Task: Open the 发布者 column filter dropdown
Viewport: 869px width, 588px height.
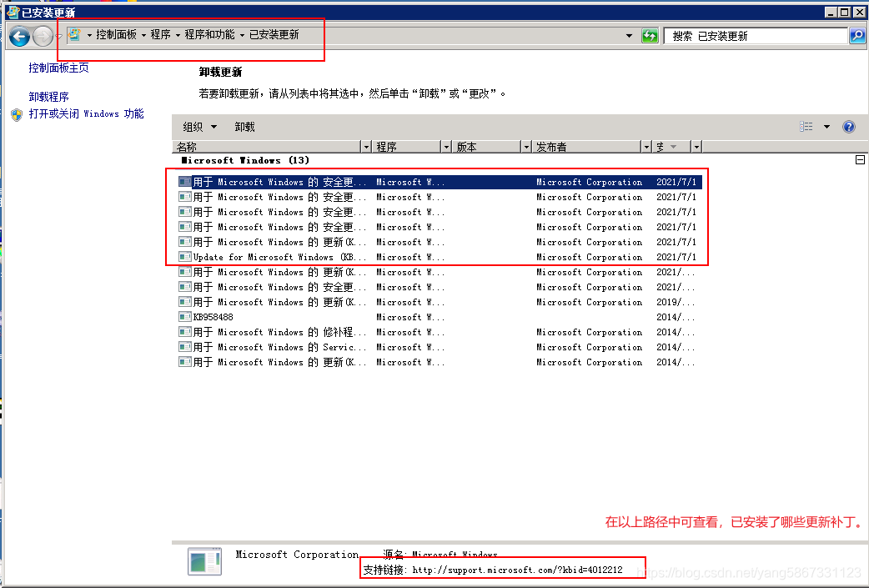Action: click(x=646, y=147)
